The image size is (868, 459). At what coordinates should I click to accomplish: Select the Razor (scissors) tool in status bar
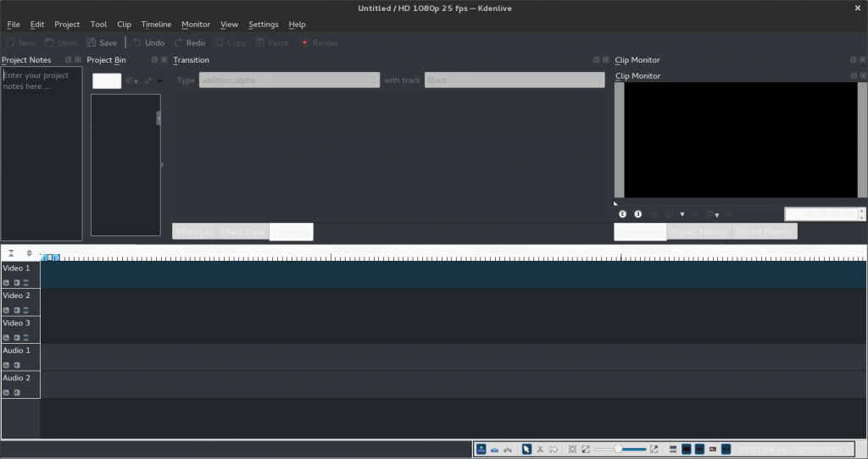pos(540,449)
